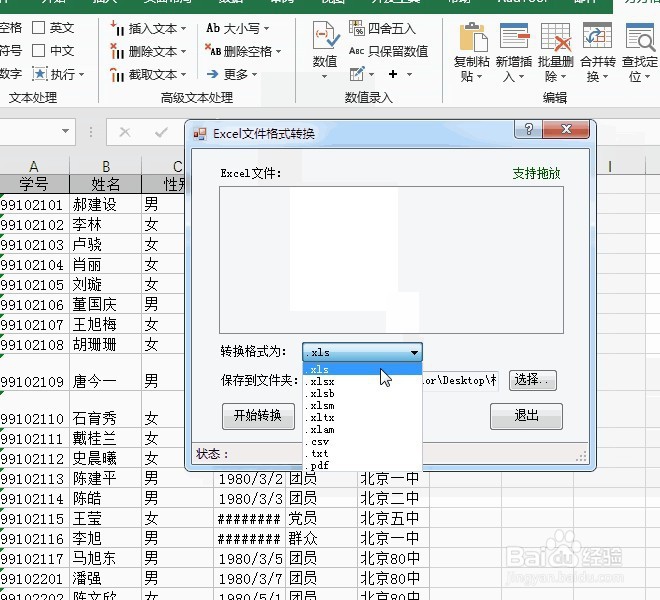Select the date cell 1980/3/5
The image size is (660, 600).
point(250,558)
